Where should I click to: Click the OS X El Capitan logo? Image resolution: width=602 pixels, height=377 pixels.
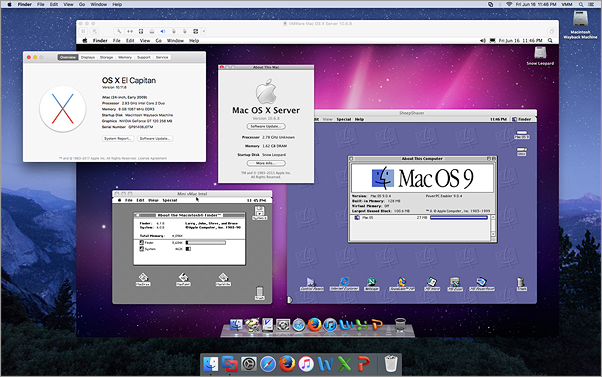pos(63,109)
